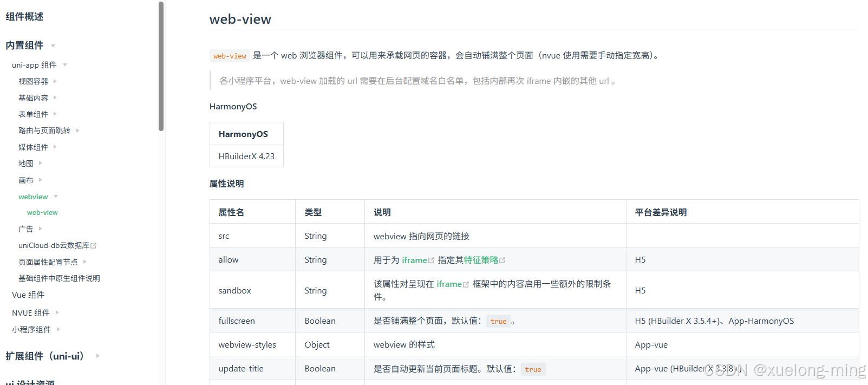Click the 属性说明 heading
Screen dimensions: 868x385
[226, 184]
